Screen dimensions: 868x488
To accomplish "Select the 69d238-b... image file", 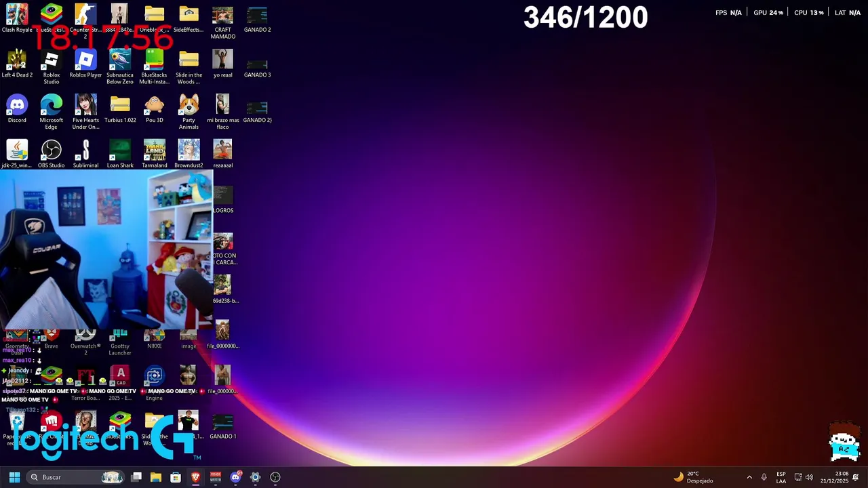I will pyautogui.click(x=225, y=289).
